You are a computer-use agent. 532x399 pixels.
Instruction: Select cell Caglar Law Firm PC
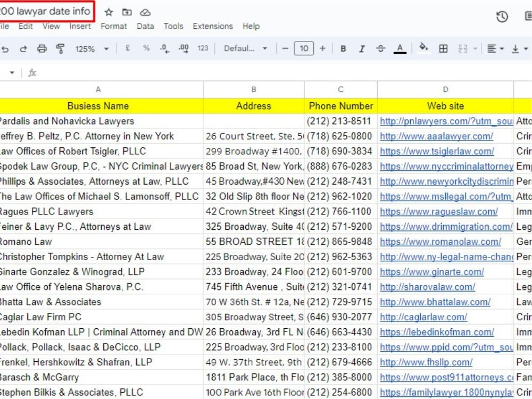pos(101,317)
